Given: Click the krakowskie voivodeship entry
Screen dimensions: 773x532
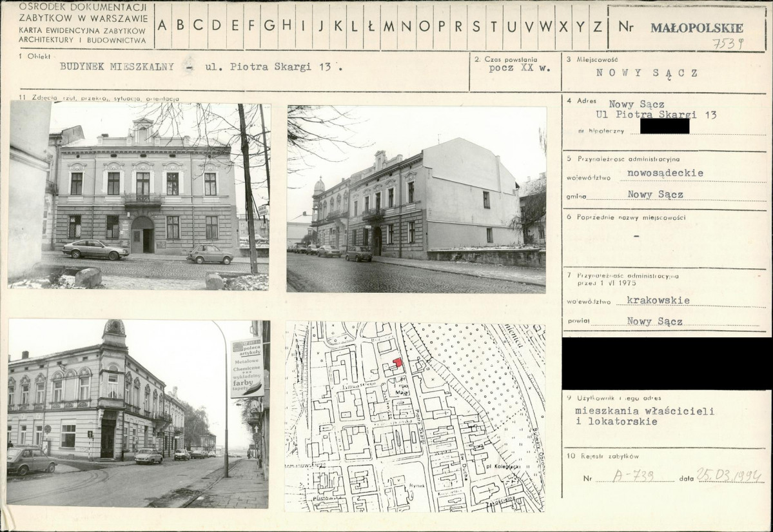Looking at the screenshot, I should point(658,300).
